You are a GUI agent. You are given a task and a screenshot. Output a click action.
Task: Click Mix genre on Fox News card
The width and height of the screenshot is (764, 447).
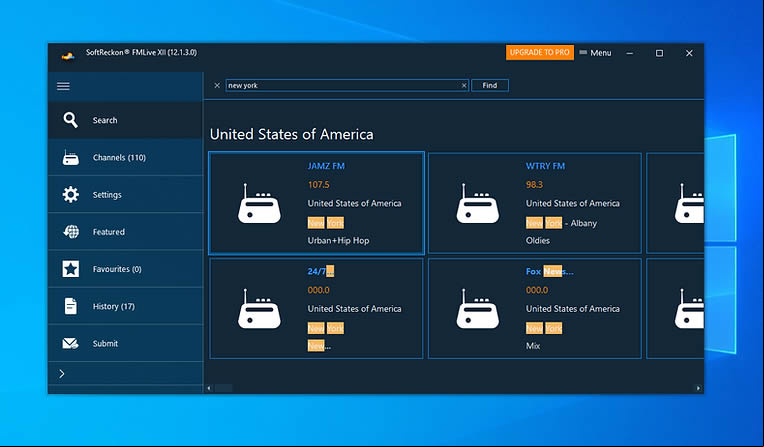533,346
